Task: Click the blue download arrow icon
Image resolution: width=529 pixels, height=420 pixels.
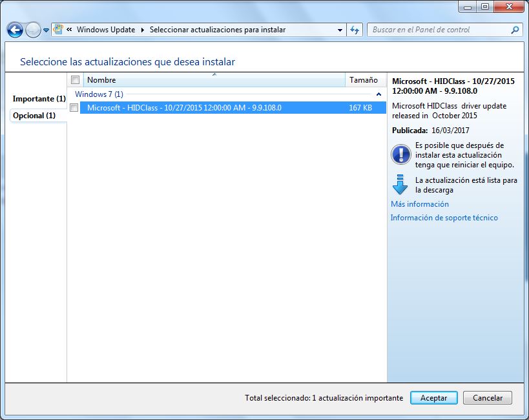Action: coord(400,184)
